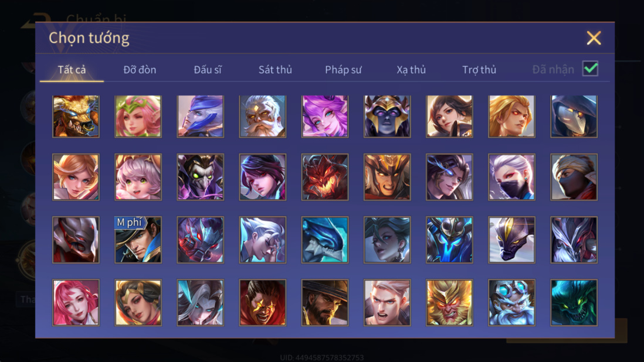Open the 'Đấu sĩ' tab
Screen dimensions: 644x362
click(x=208, y=70)
